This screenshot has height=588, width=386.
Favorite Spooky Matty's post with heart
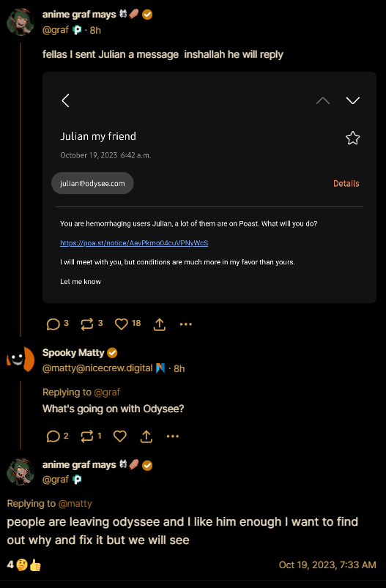pyautogui.click(x=120, y=436)
